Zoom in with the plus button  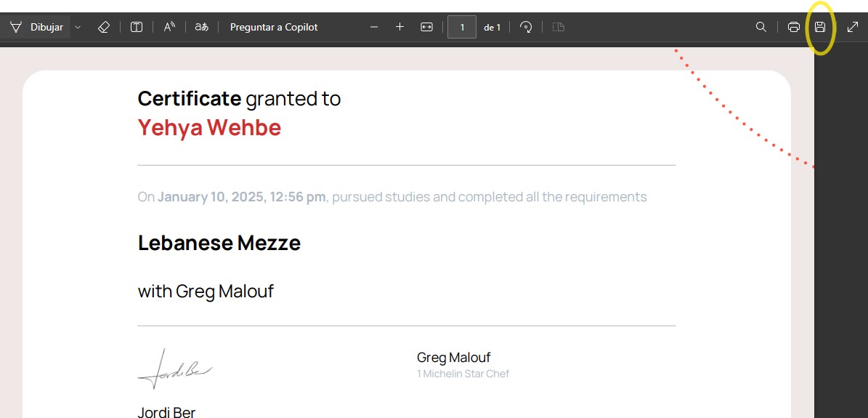399,28
